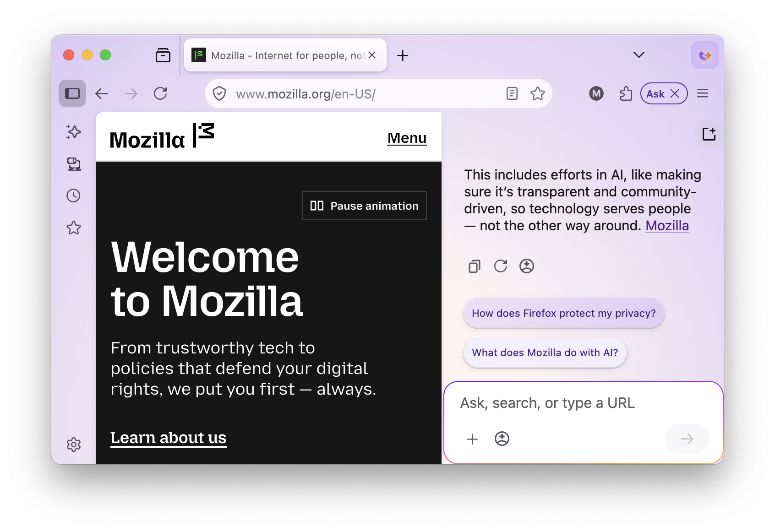Expand the list all tabs chevron
Screen dimensions: 775x532
(x=639, y=55)
